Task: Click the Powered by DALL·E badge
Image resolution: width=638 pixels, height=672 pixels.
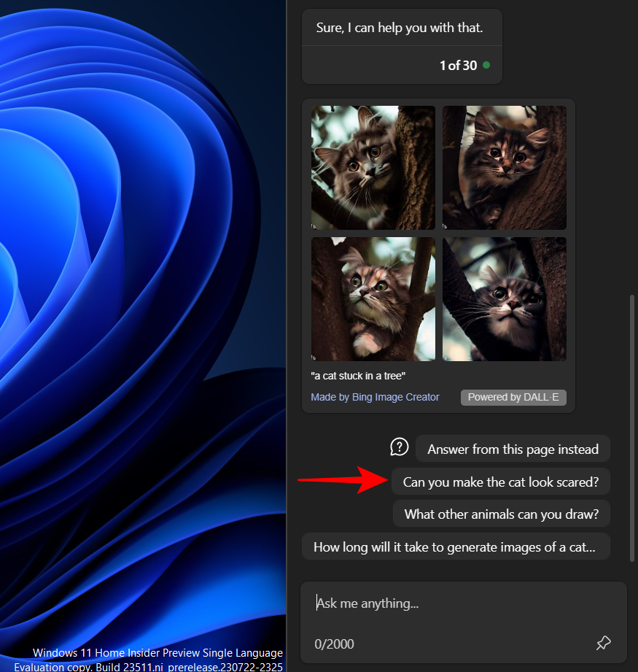Action: (513, 397)
